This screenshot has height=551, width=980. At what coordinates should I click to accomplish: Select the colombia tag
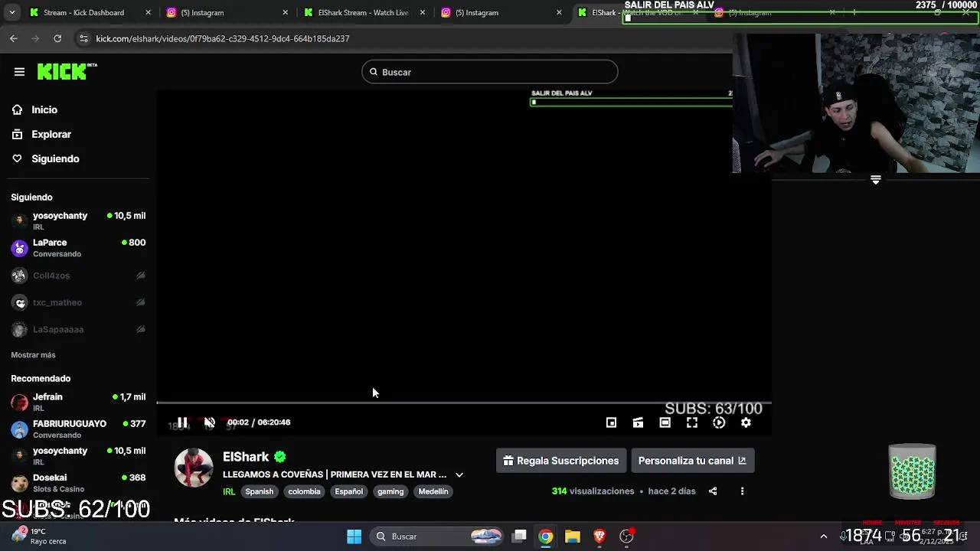304,491
